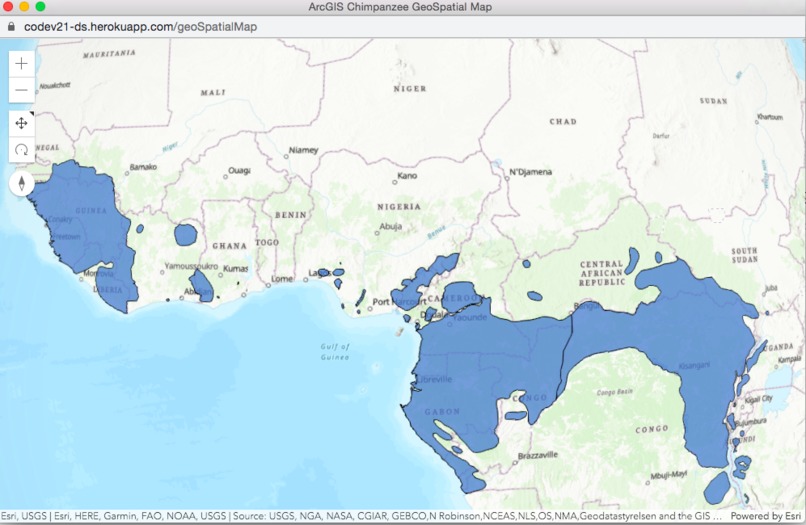Click the CHAD country label
The image size is (806, 525).
[563, 122]
